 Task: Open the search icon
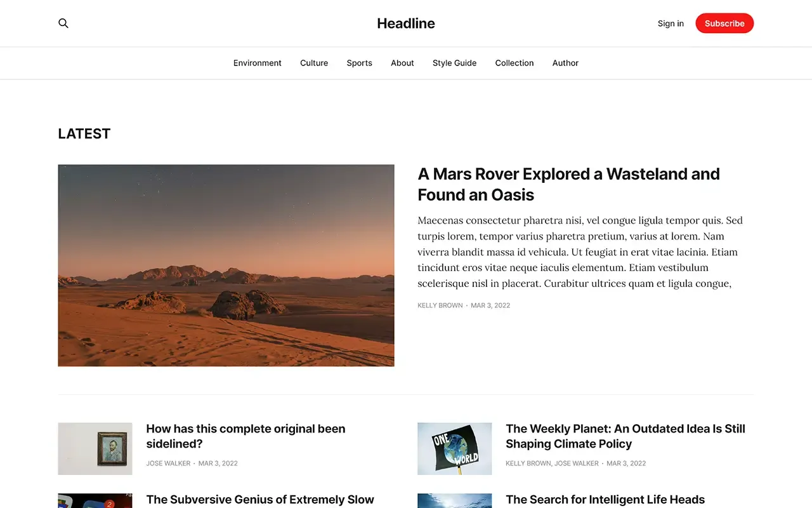(63, 23)
